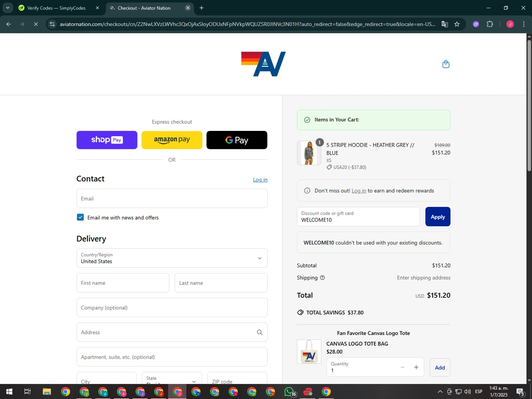Image resolution: width=532 pixels, height=399 pixels.
Task: Click Log in link beside Contact
Action: coord(260,180)
